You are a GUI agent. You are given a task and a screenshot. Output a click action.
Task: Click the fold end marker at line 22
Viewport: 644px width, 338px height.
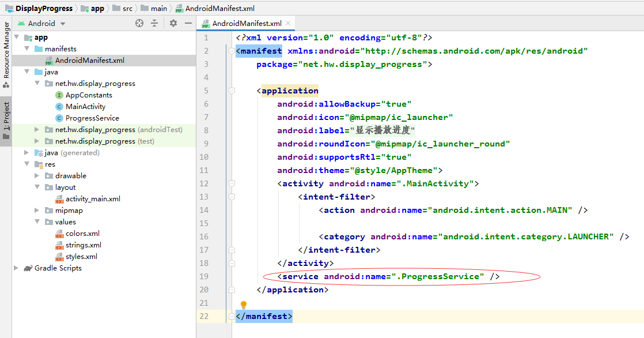tap(232, 316)
